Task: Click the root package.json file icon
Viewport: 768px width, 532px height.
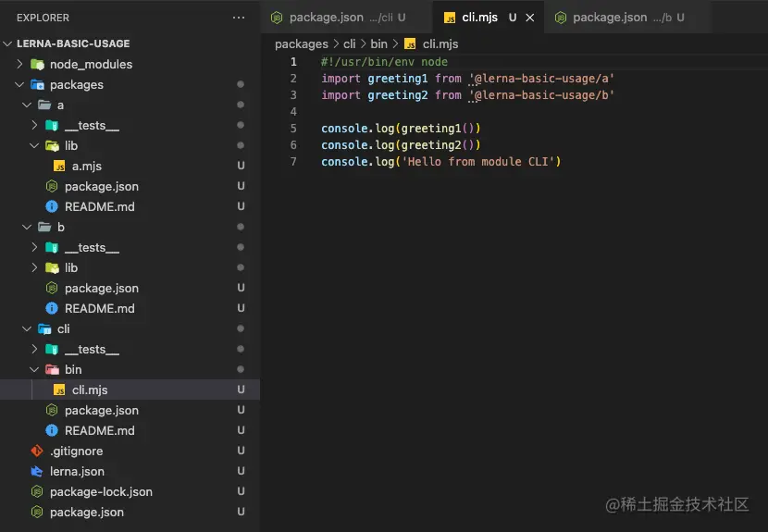Action: click(x=37, y=512)
